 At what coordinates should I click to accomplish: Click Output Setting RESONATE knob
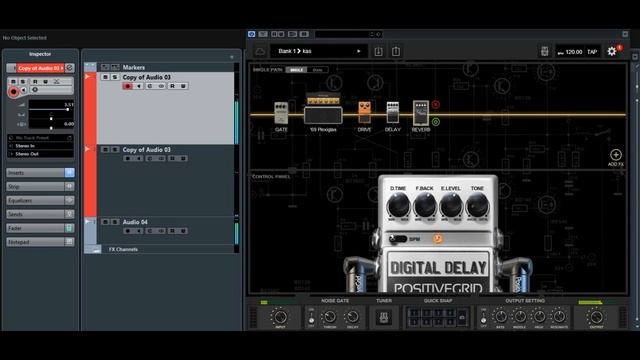[x=559, y=317]
